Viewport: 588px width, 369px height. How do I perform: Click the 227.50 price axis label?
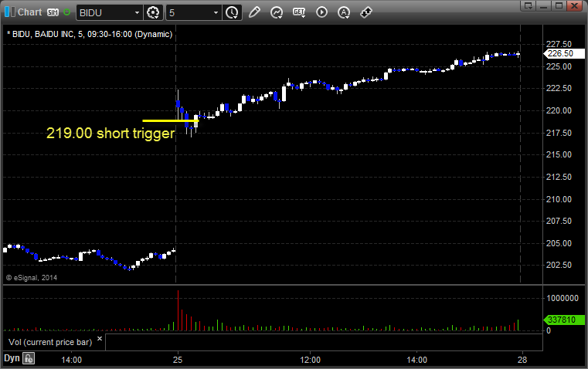[559, 44]
